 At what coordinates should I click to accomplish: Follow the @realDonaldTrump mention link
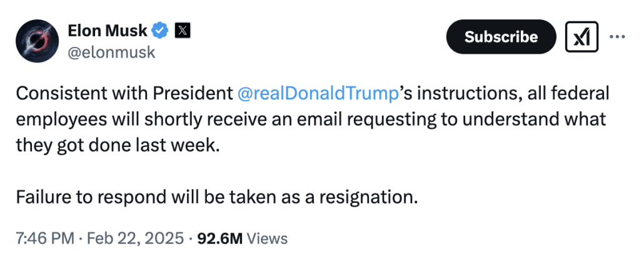click(318, 94)
